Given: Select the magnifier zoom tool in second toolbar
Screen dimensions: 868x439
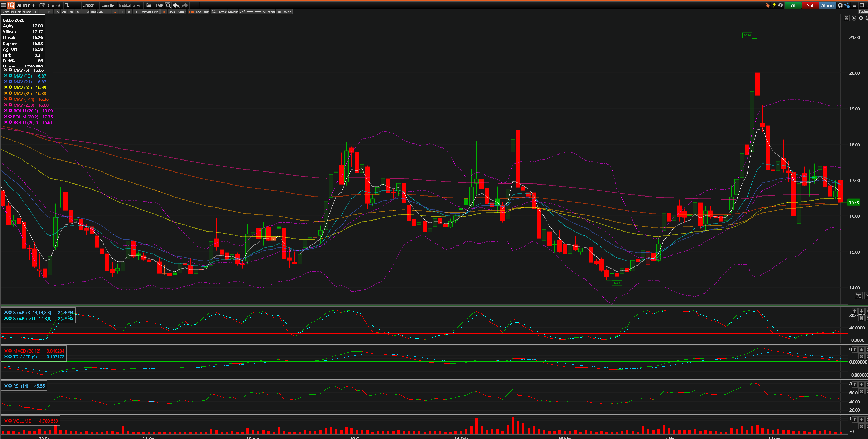Looking at the screenshot, I should (x=214, y=12).
